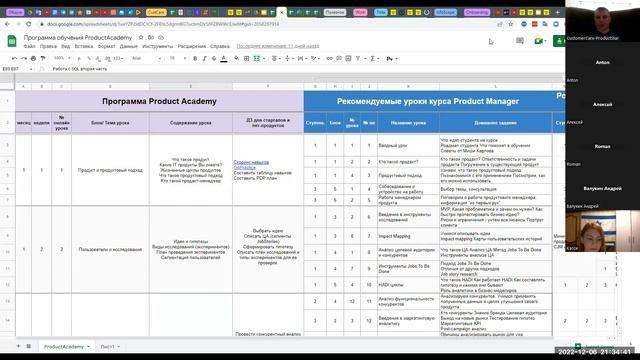Open the Данные menu
640x360 pixels.
point(129,46)
